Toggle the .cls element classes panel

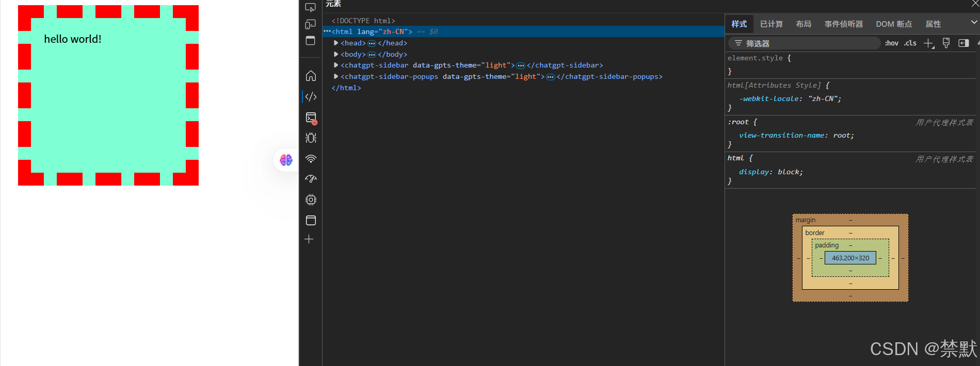coord(910,43)
